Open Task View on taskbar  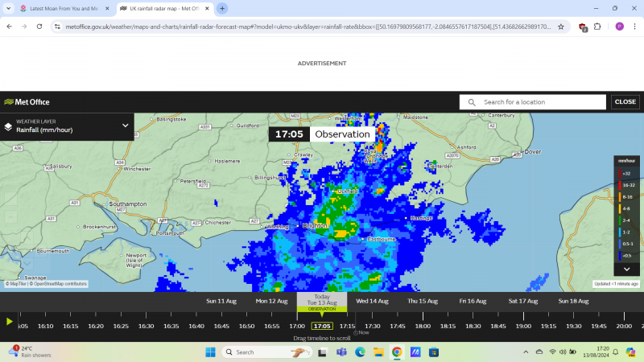pyautogui.click(x=323, y=352)
